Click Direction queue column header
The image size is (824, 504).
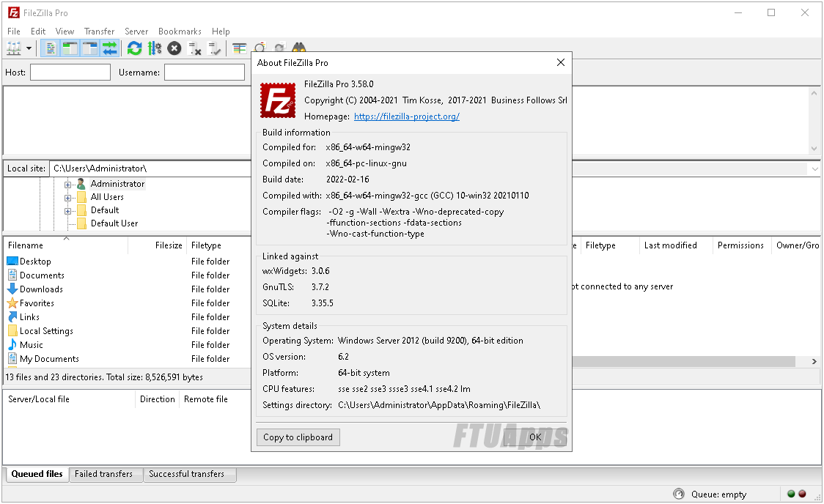point(157,399)
